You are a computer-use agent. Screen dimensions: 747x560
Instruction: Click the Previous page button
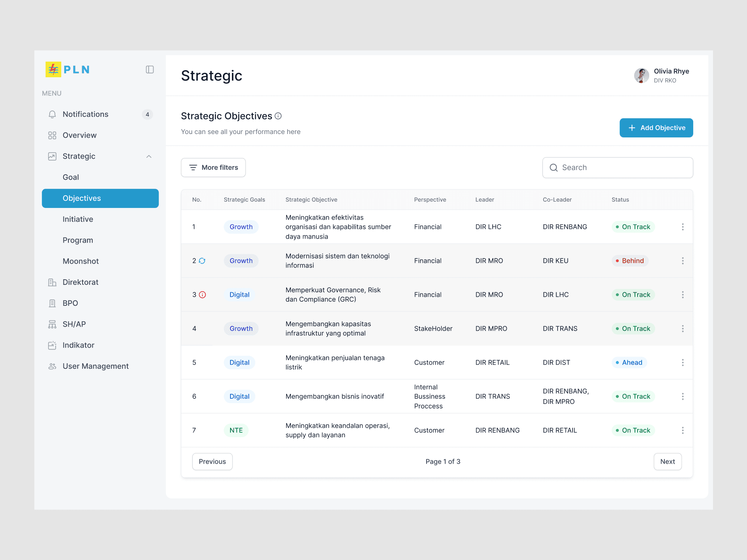click(x=212, y=461)
